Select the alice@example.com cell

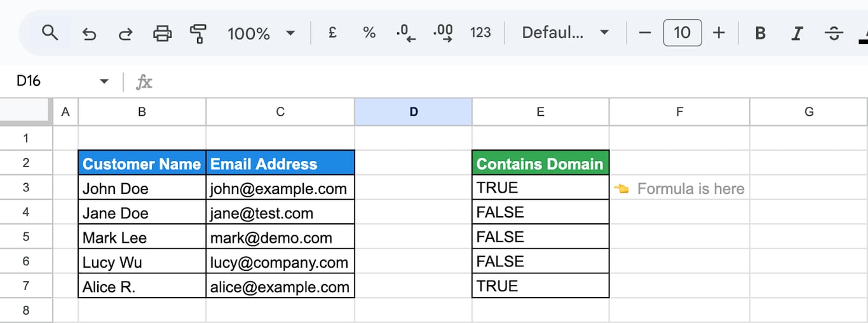pos(280,285)
